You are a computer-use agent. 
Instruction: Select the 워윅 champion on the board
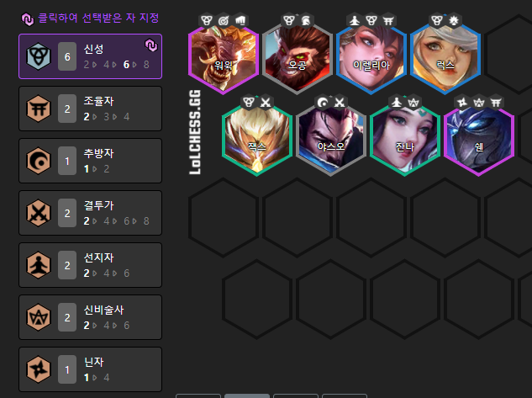click(x=224, y=56)
